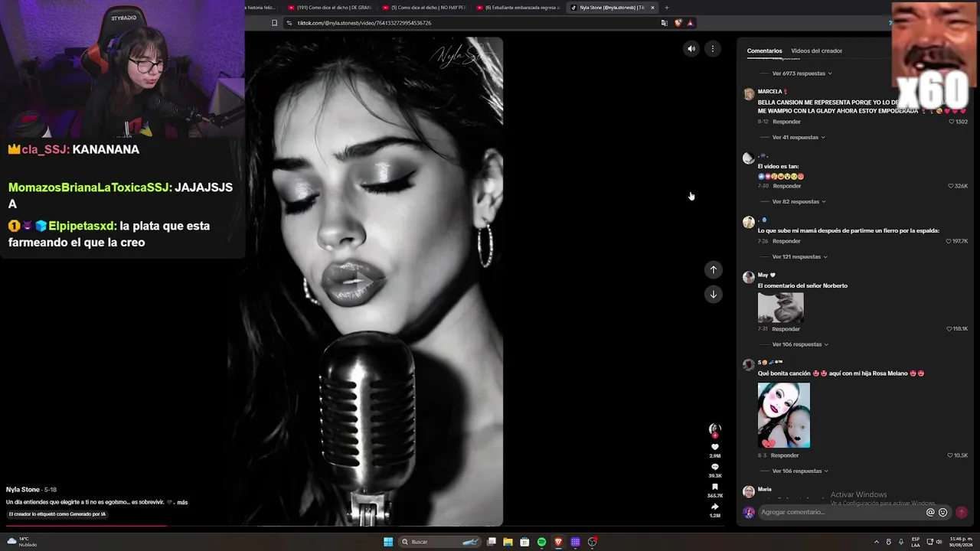Switch to the Comentarios tab
The width and height of the screenshot is (980, 551).
pyautogui.click(x=764, y=51)
